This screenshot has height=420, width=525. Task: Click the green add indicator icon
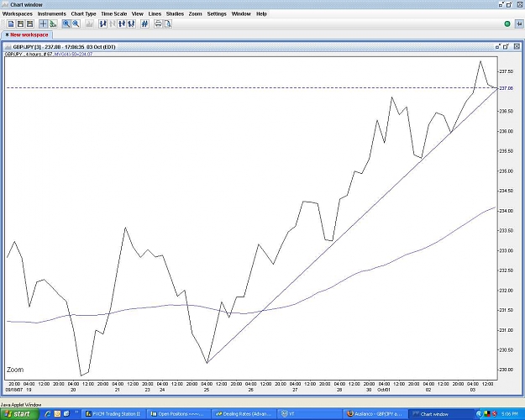[53, 24]
